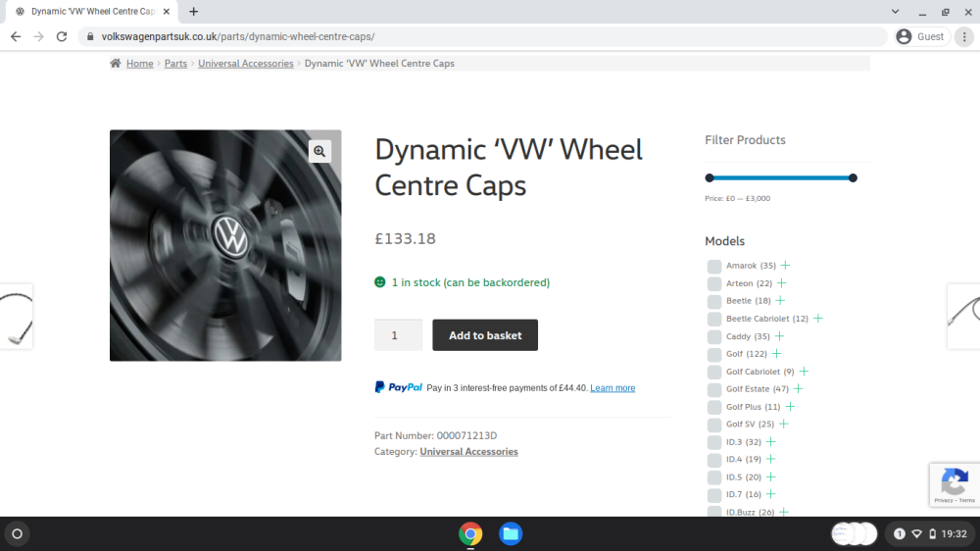The width and height of the screenshot is (980, 551).
Task: Tick the Amarok model checkbox
Action: point(714,266)
